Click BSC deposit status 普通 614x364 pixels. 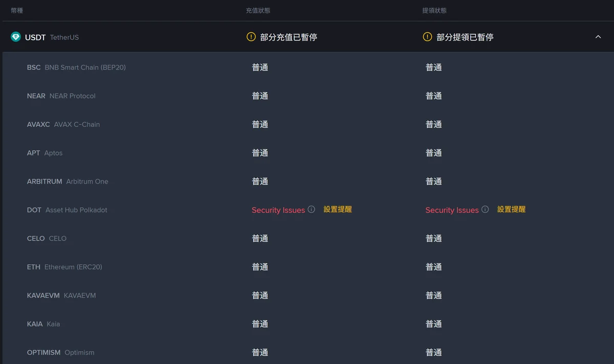click(x=260, y=67)
